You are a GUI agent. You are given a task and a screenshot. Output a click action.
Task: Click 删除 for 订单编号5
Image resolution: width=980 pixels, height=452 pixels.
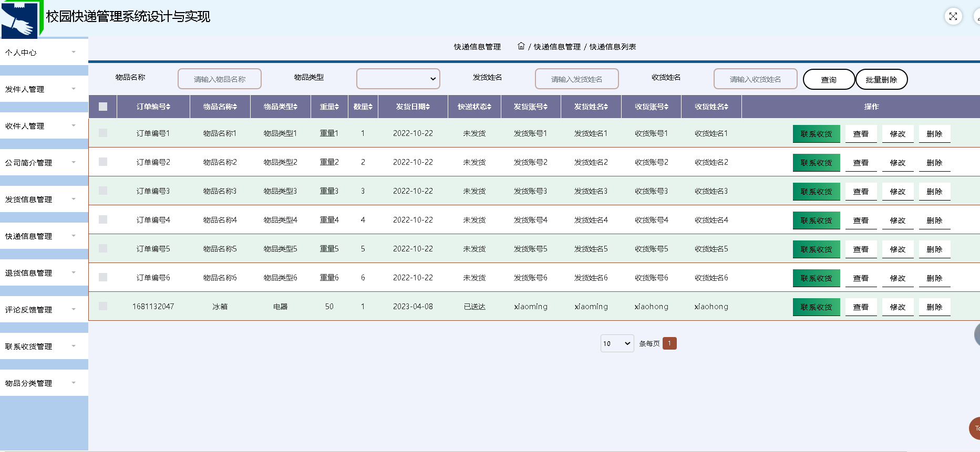[934, 249]
